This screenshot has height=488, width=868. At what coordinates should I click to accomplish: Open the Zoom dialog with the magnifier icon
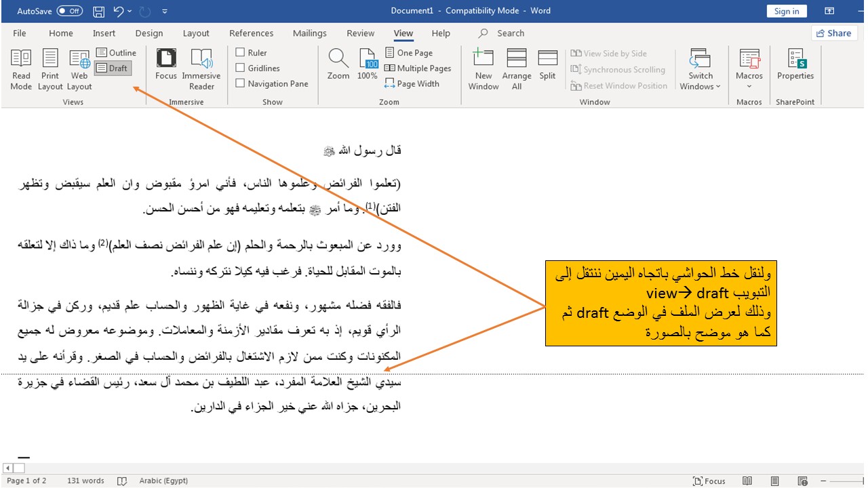point(338,66)
